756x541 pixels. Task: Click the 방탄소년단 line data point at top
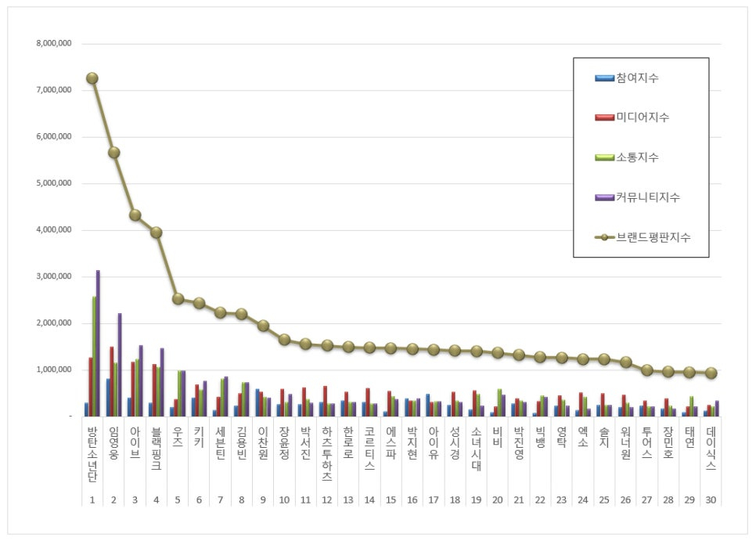92,78
